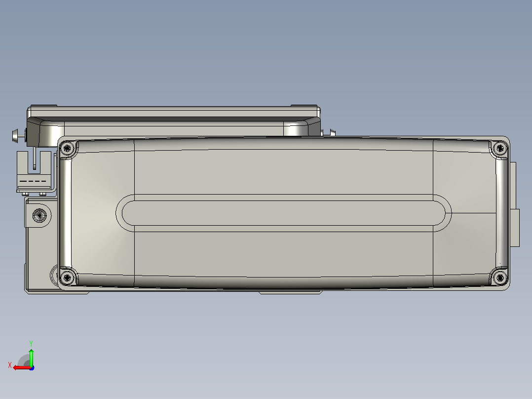The image size is (532, 399).
Task: Select the knob pin at the far left
Action: pyautogui.click(x=19, y=136)
